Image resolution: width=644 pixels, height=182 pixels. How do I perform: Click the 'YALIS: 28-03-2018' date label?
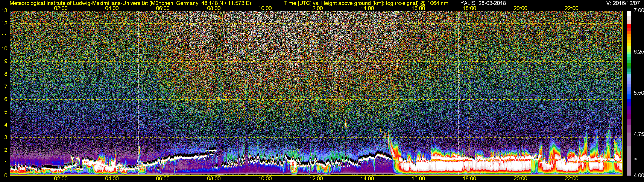483,3
